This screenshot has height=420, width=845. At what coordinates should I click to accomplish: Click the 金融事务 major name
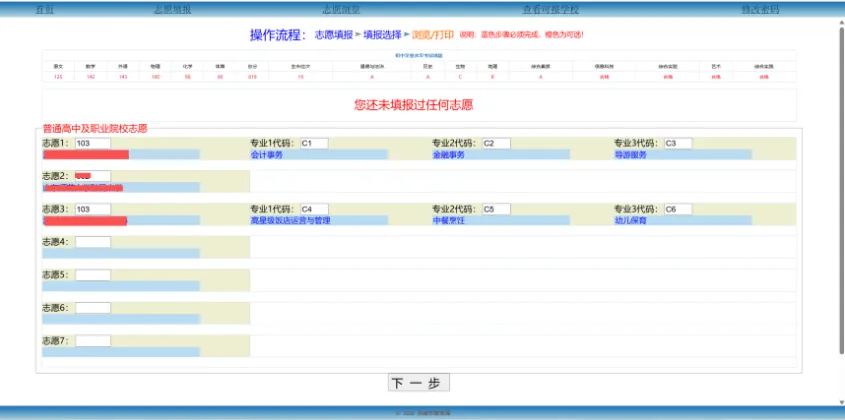(448, 155)
